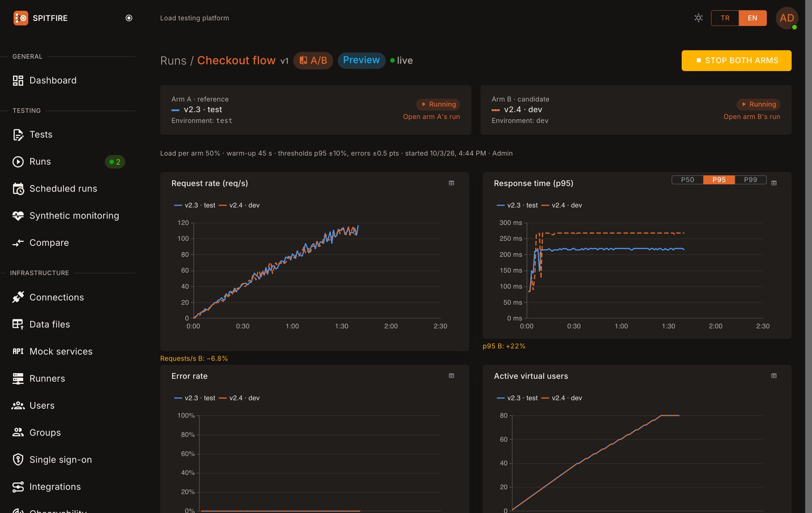Click the Users people icon
The image size is (812, 513).
pyautogui.click(x=18, y=405)
